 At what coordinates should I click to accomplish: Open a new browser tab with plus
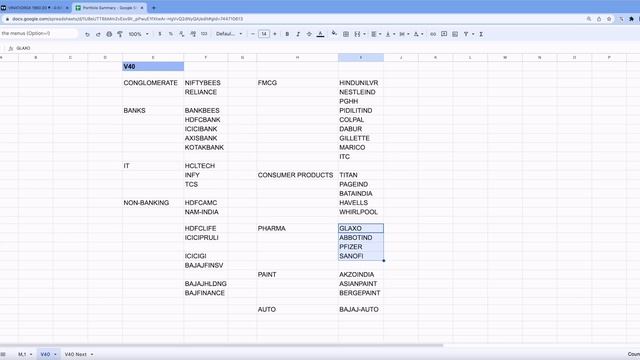point(154,8)
